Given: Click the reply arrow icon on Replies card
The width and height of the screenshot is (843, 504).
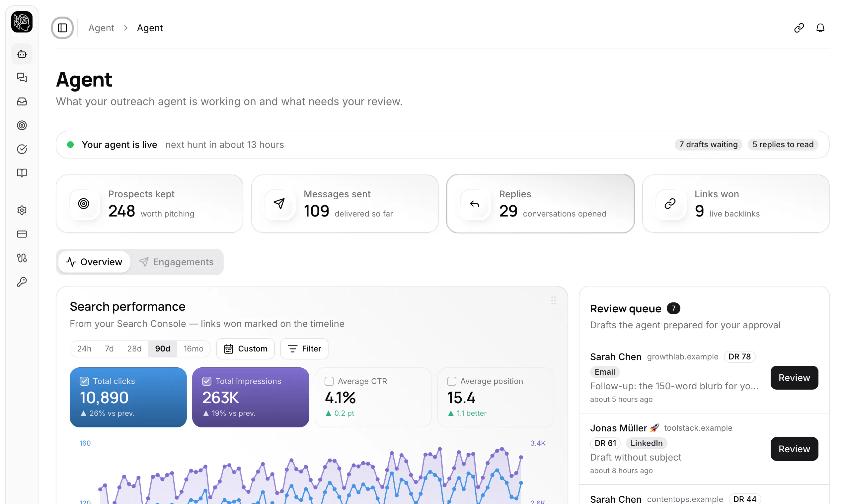Looking at the screenshot, I should (x=475, y=204).
